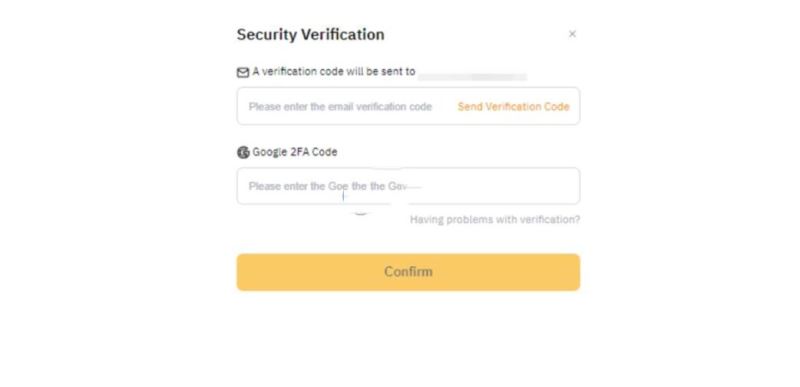
Task: Click the blurred email address
Action: (x=472, y=76)
